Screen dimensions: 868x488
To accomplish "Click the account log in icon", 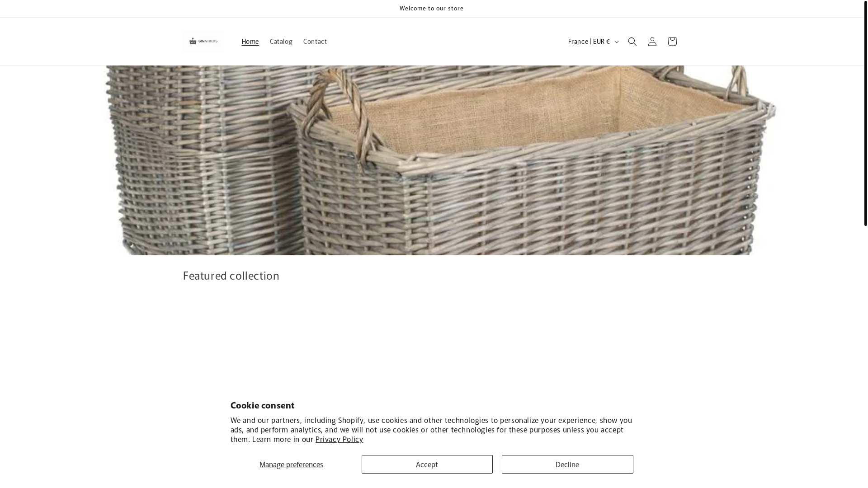I will click(652, 42).
